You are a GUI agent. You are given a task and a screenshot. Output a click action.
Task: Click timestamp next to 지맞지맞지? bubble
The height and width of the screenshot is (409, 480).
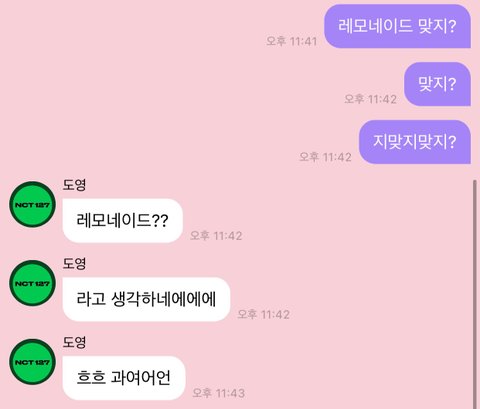pyautogui.click(x=325, y=157)
